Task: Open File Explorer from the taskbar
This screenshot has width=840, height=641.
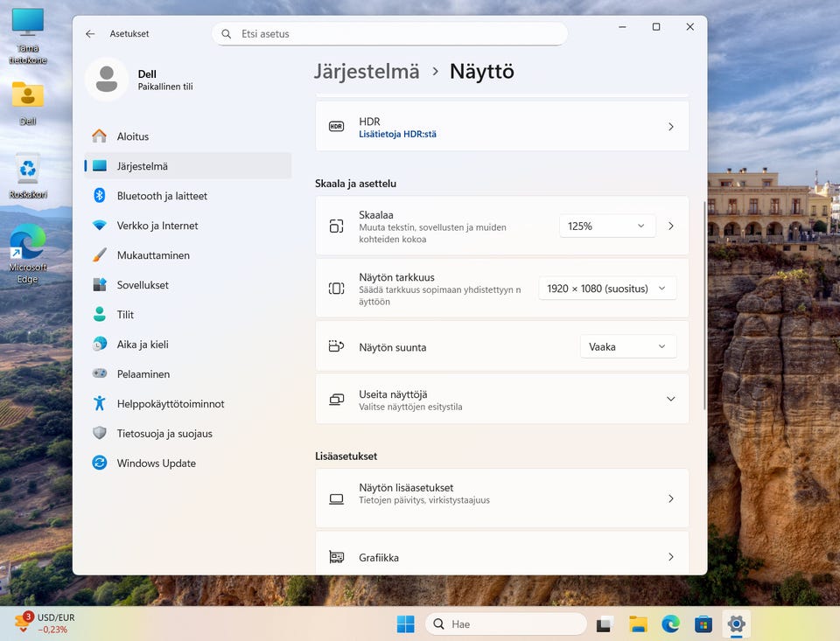Action: click(x=638, y=624)
